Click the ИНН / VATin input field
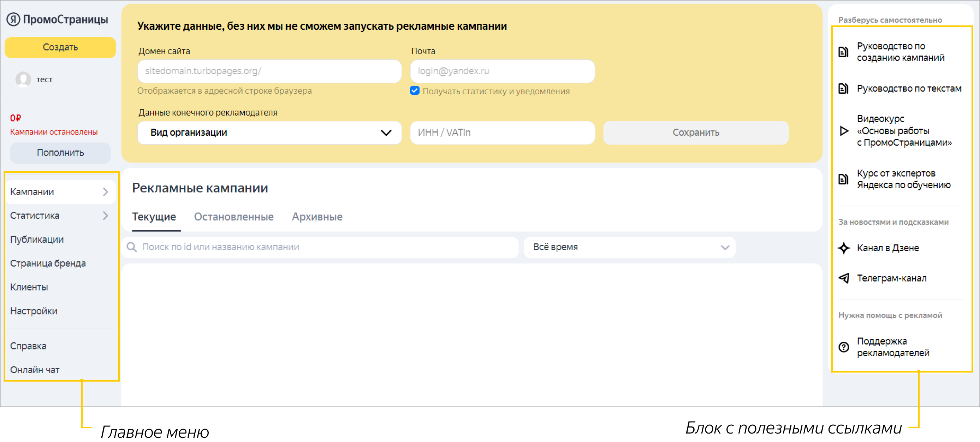Screen dimensions: 980x442 coord(502,132)
